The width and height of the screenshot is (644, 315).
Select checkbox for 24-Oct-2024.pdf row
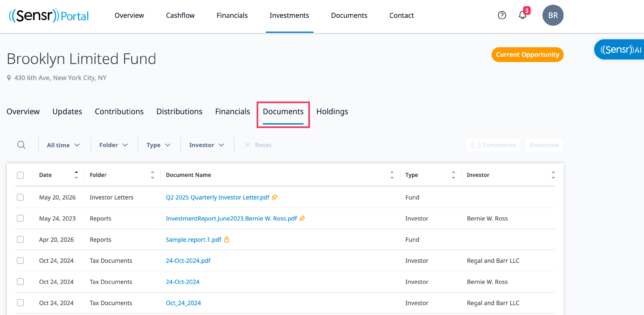pos(20,260)
